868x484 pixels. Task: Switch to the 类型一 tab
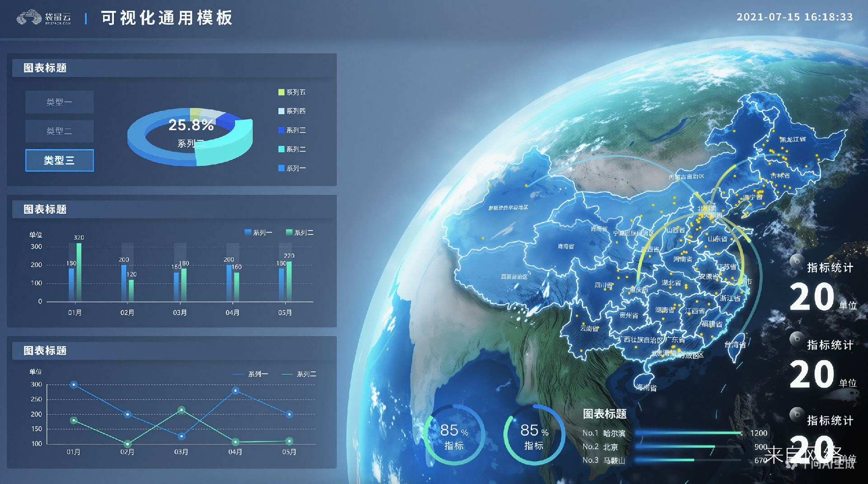click(x=59, y=102)
